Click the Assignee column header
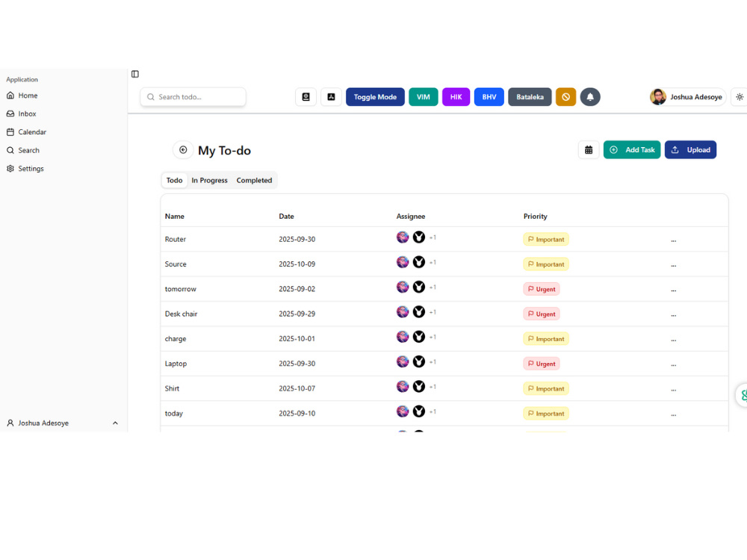 (411, 217)
